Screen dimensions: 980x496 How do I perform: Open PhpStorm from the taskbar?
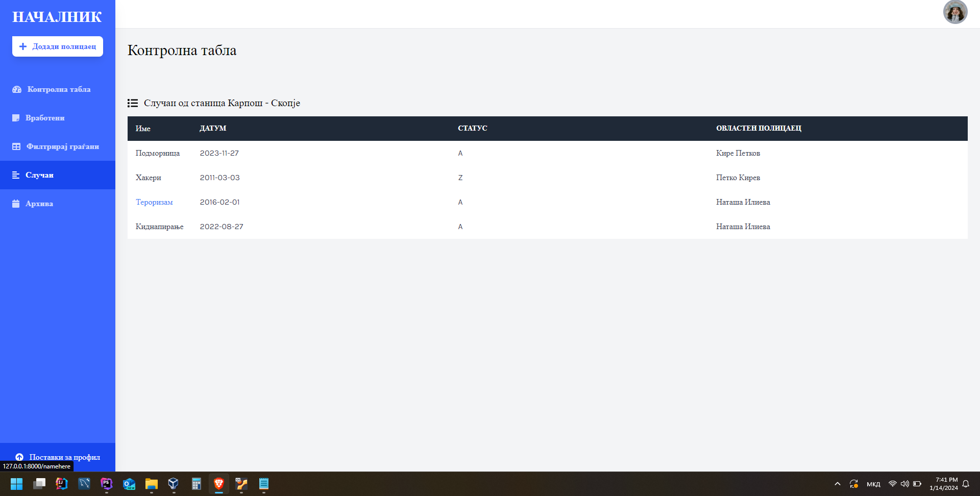point(107,484)
